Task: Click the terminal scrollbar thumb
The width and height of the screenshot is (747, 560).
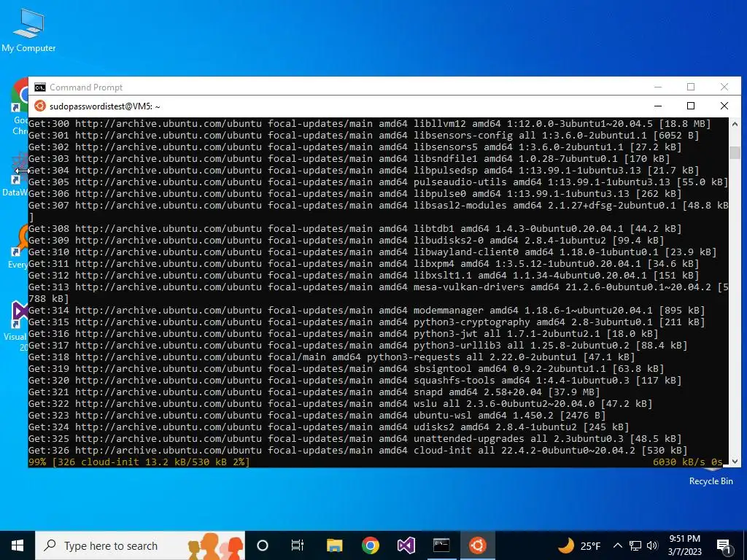Action: coord(735,152)
